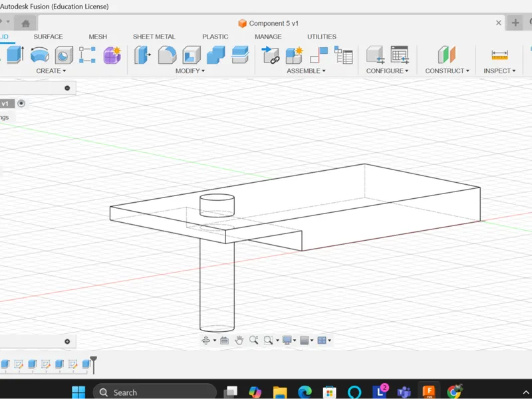
Task: Switch to the SURFACE tab
Action: 48,37
